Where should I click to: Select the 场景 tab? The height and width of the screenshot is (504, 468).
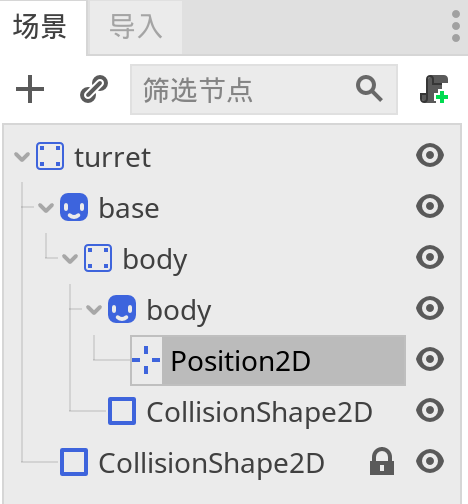(x=40, y=27)
